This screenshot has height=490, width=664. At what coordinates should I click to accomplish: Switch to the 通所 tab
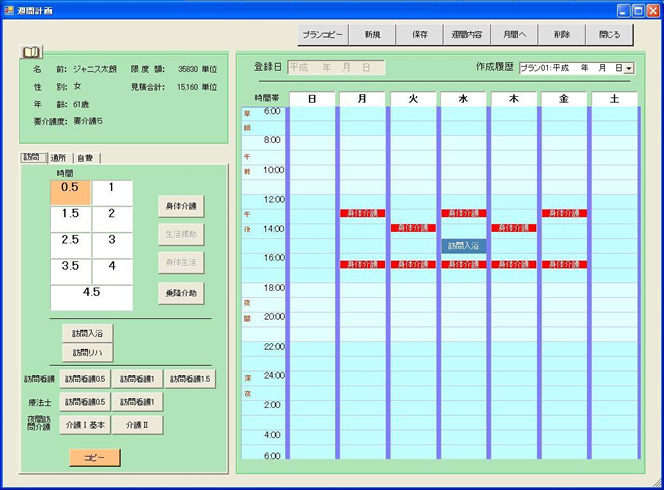coord(58,157)
